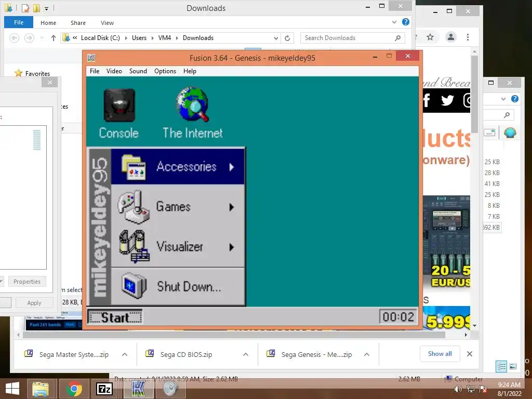Click the Visualizer film icon
Screen dimensions: 532x399
coord(134,247)
